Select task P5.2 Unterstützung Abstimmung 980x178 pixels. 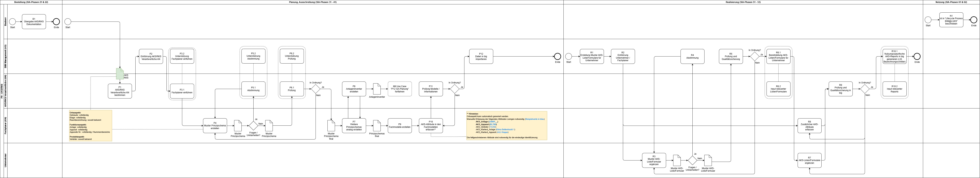tap(253, 57)
